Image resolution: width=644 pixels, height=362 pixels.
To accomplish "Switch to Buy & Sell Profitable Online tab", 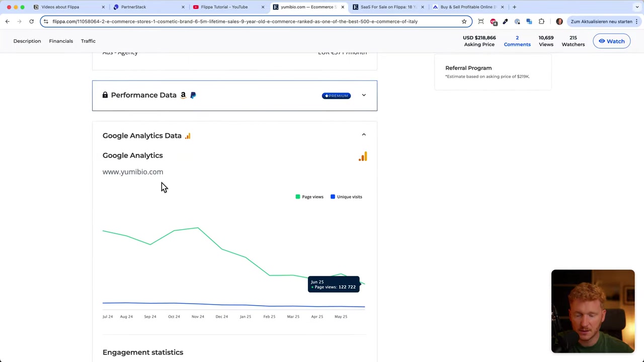I will 468,7.
